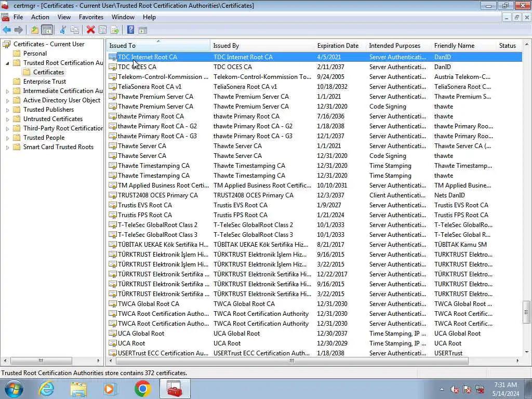Click certificate icon of TeliaSonera Root CA v1
The height and width of the screenshot is (399, 532).
coord(113,87)
